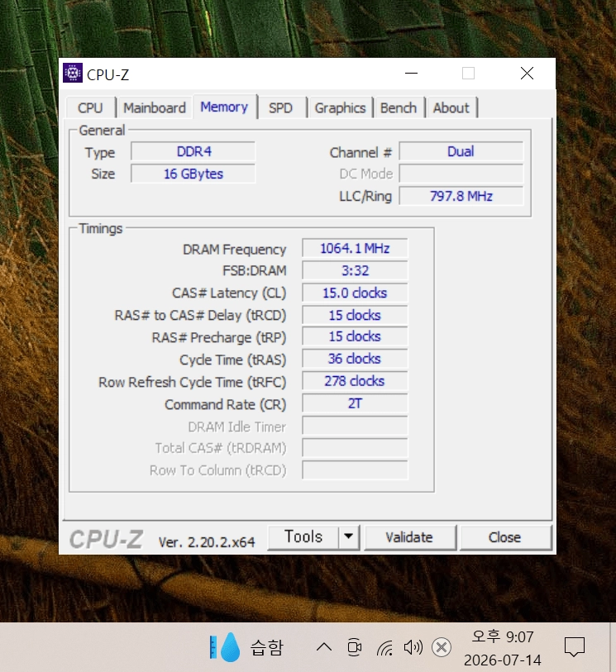Open the speaker volume tray icon
The height and width of the screenshot is (672, 616).
[x=413, y=647]
